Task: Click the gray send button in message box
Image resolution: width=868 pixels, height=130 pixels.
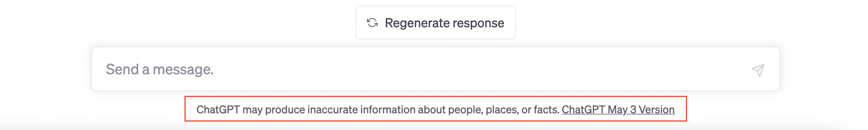Action: coord(758,70)
